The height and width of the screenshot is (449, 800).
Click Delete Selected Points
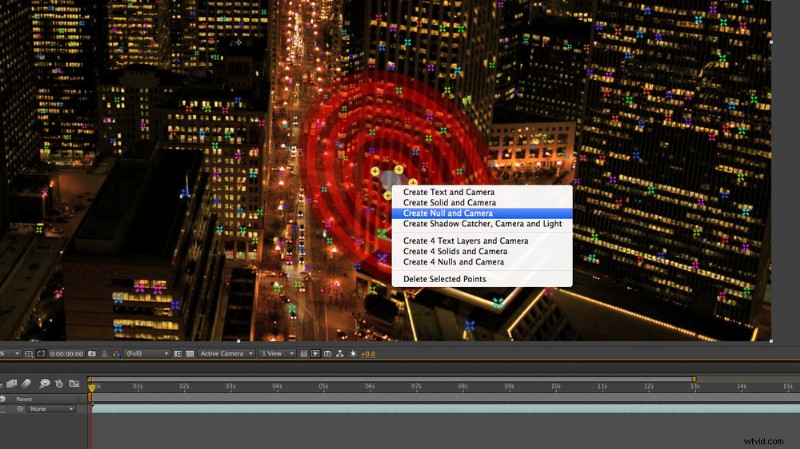pos(444,279)
